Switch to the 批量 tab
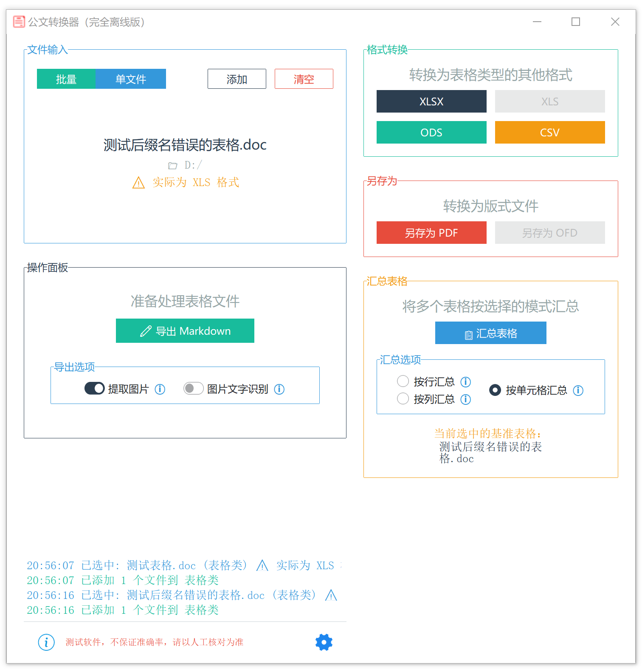 [x=66, y=79]
